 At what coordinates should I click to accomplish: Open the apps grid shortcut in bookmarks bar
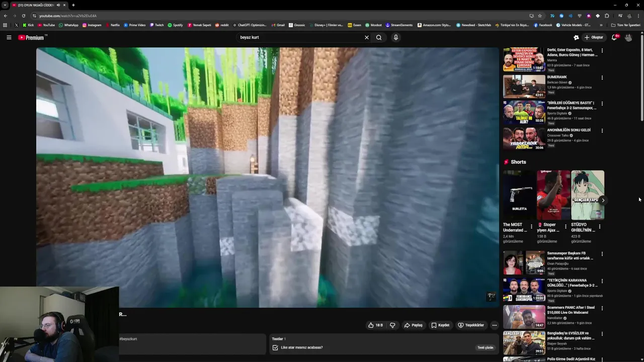5,25
